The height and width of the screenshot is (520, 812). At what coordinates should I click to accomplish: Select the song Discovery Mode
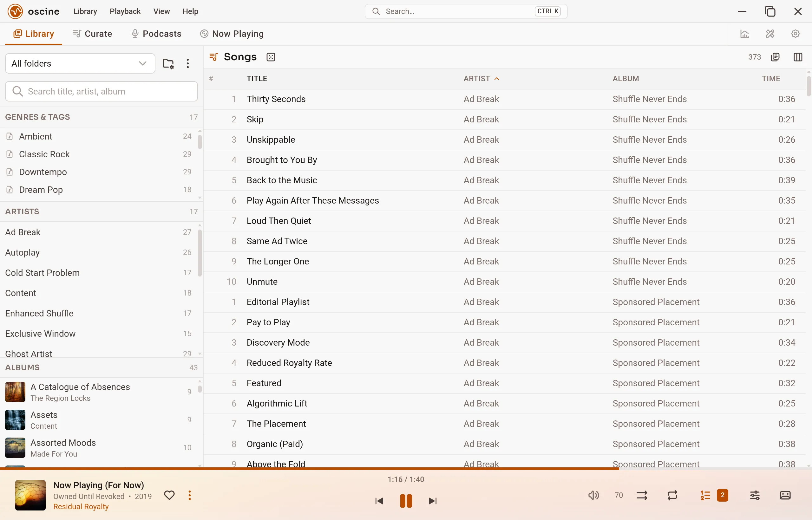[x=505, y=343]
